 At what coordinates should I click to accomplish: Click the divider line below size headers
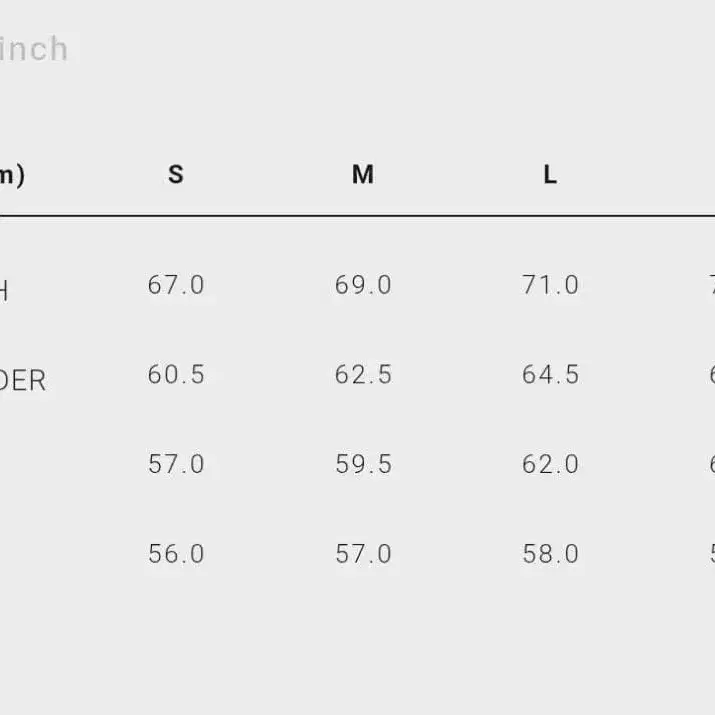click(357, 216)
